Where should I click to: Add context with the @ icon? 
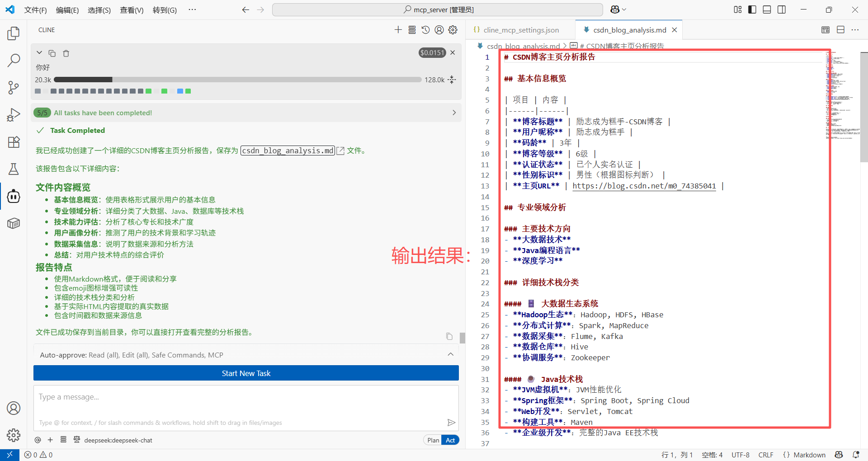(38, 440)
